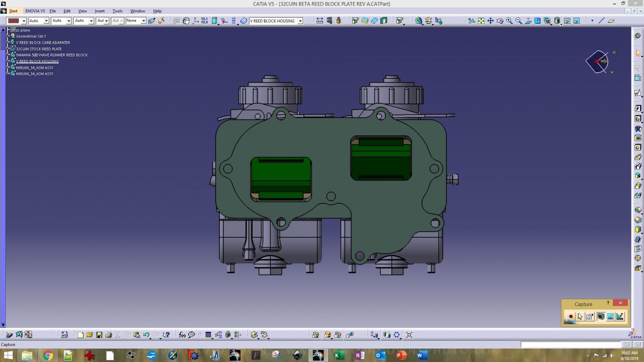Viewport: 644px width, 362px height.
Task: Expand the Geometrical Set.1 tree node
Action: 8,36
